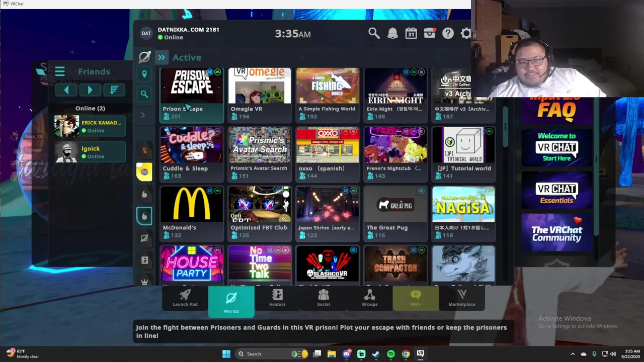644x362 pixels.
Task: Go to next friends page arrow
Action: [90, 90]
